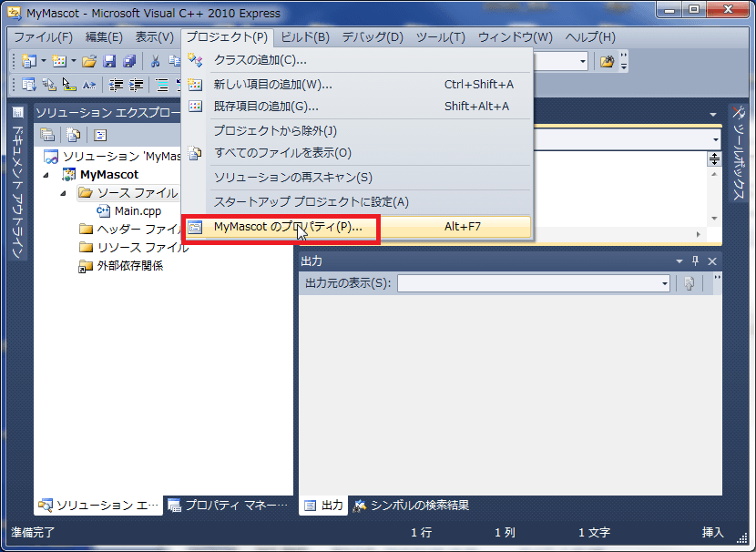The image size is (756, 552).
Task: Click the Complete Word icon
Action: pos(89,86)
